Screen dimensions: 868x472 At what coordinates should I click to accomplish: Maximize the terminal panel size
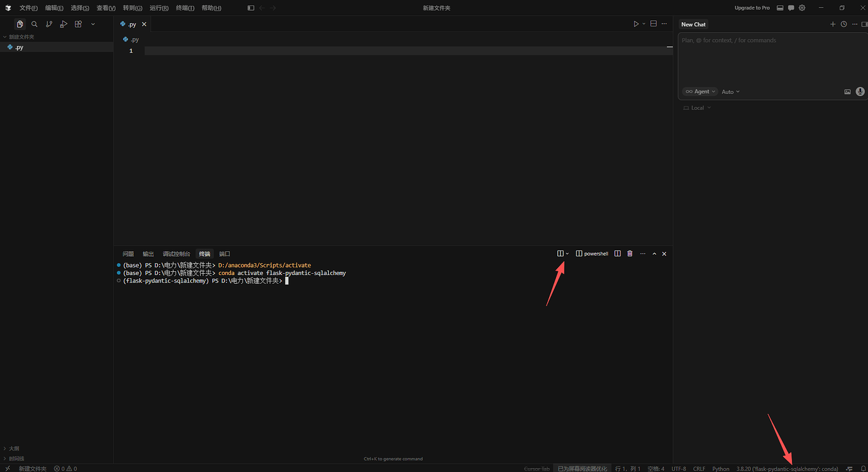654,254
